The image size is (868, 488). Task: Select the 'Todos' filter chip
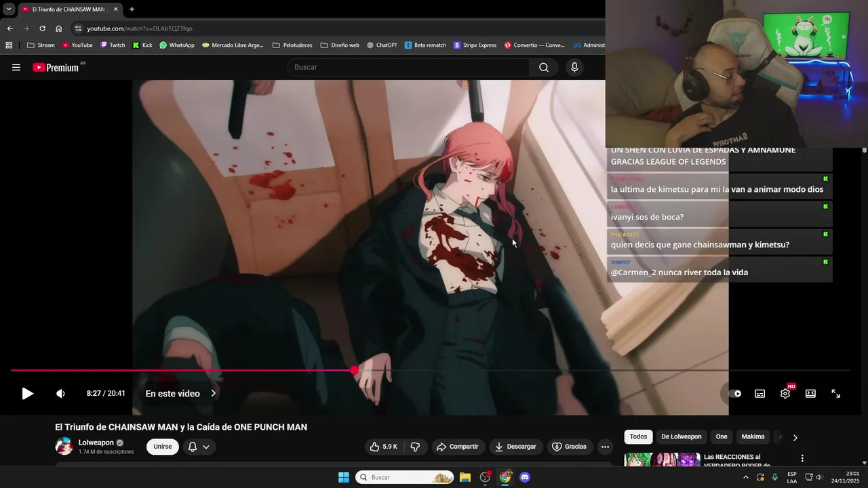point(638,437)
